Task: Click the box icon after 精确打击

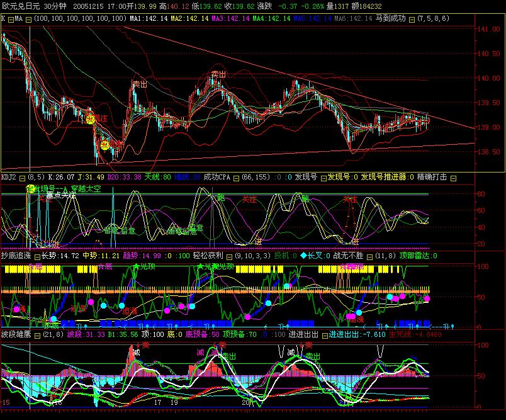Action: [x=453, y=178]
